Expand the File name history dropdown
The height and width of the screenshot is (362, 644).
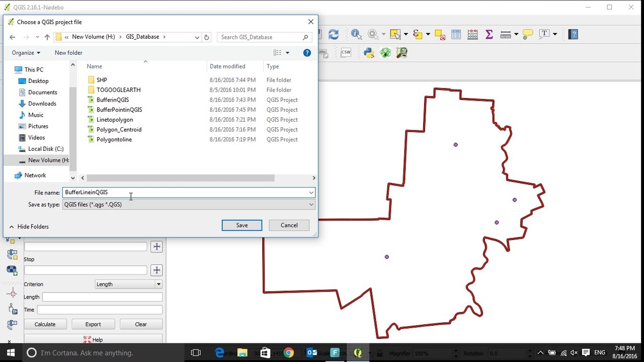pos(311,193)
